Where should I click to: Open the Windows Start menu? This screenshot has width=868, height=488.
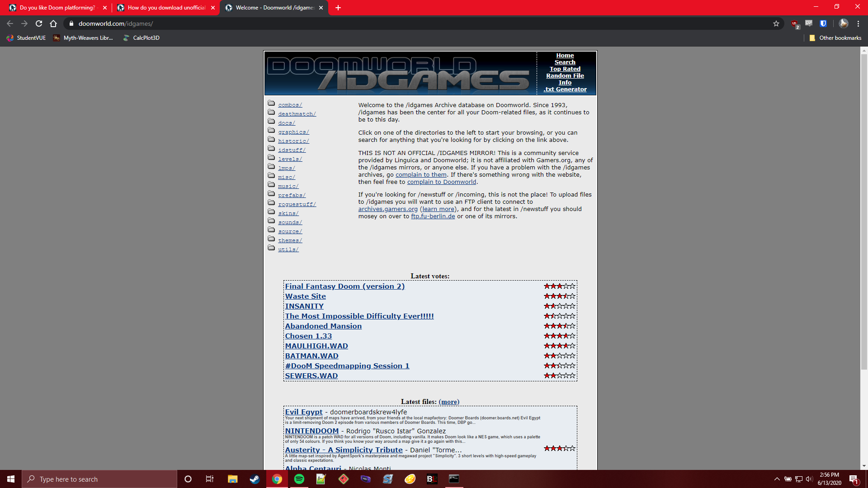tap(11, 479)
